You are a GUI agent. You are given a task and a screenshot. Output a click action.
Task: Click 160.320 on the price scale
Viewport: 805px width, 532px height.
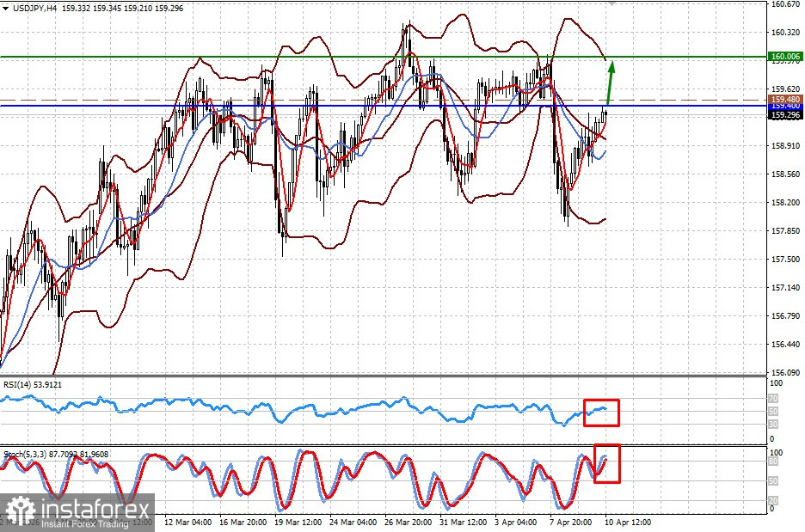(x=785, y=33)
